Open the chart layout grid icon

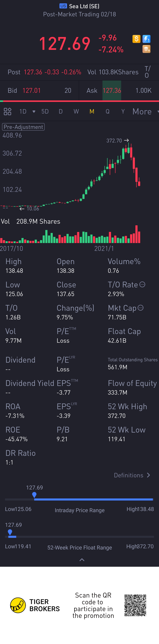coord(8,111)
